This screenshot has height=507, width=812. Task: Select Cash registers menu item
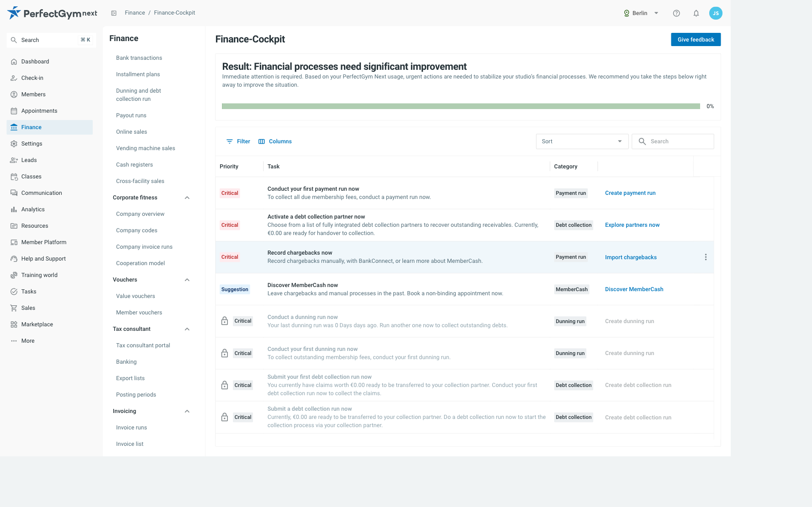click(x=134, y=165)
